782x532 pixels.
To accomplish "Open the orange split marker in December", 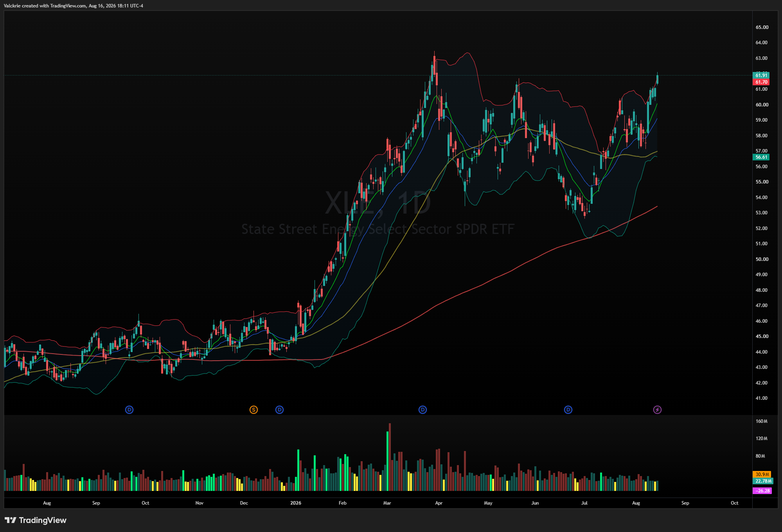I will point(253,410).
